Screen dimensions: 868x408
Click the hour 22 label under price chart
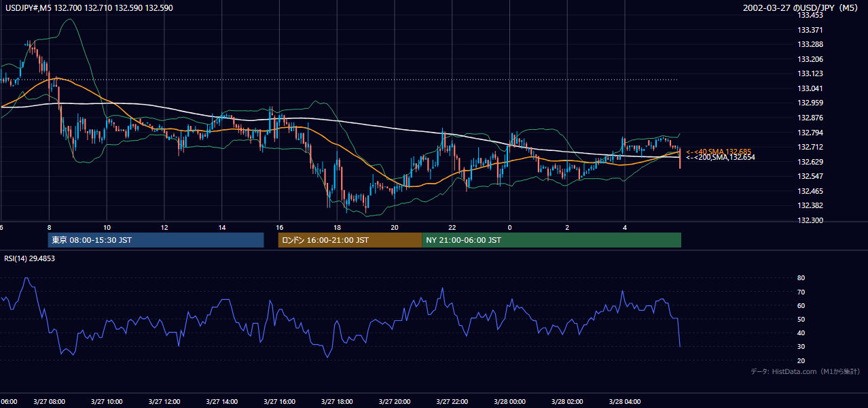coord(452,226)
